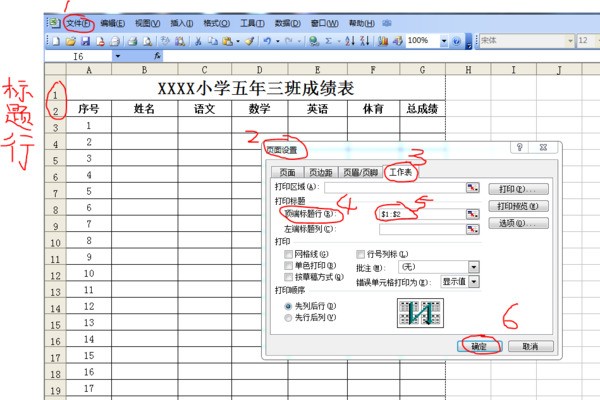Click the 选项 button
Image resolution: width=600 pixels, height=400 pixels.
(518, 223)
